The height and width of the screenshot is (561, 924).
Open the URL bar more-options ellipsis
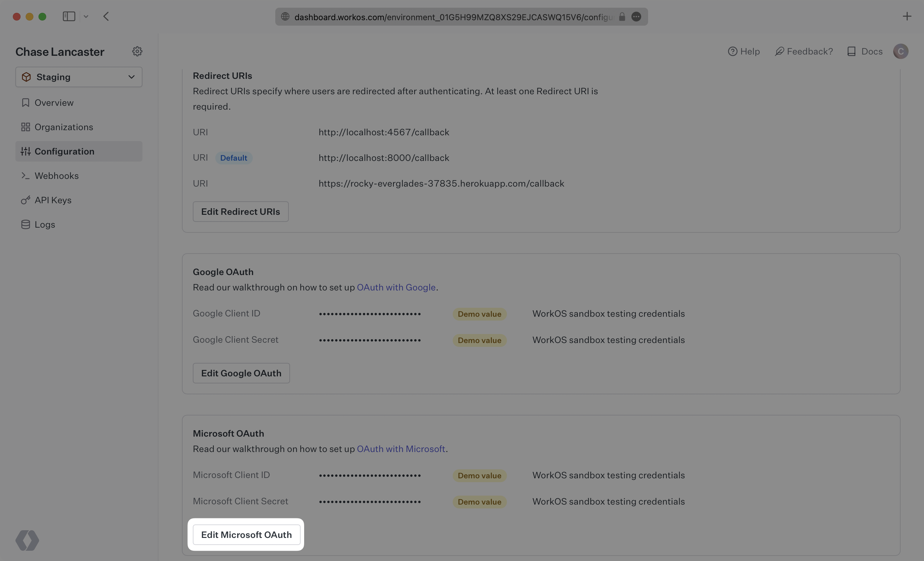tap(637, 16)
